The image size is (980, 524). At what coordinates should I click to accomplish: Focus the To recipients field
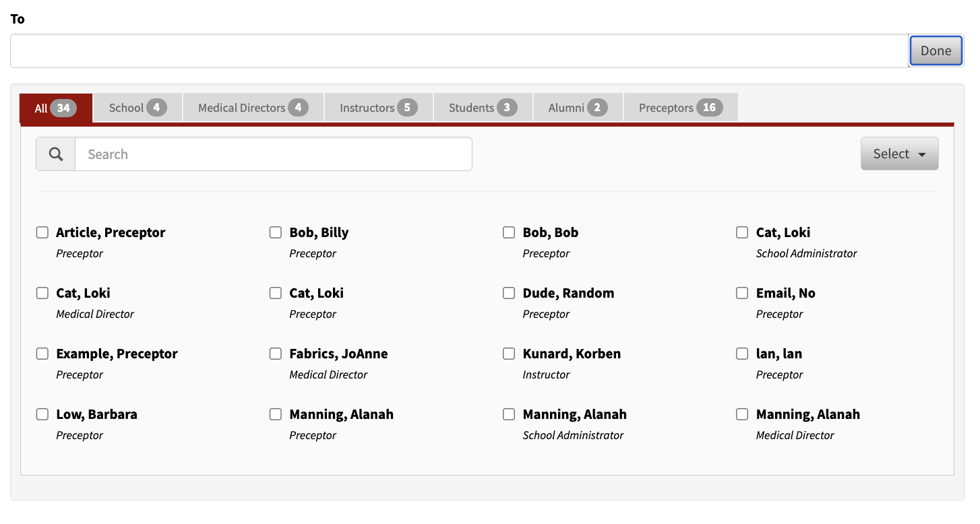point(459,51)
